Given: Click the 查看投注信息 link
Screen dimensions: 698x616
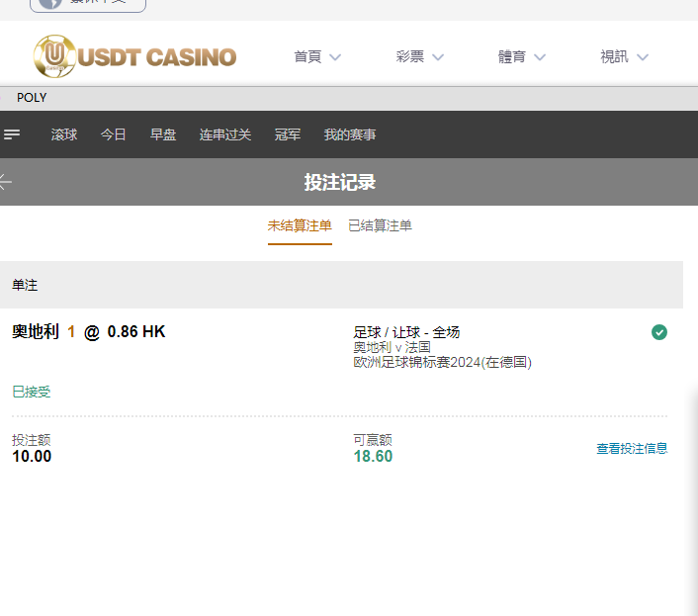Looking at the screenshot, I should (x=632, y=448).
